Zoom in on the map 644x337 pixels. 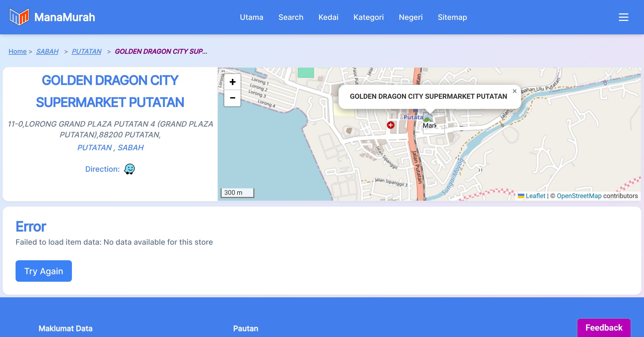click(x=232, y=82)
